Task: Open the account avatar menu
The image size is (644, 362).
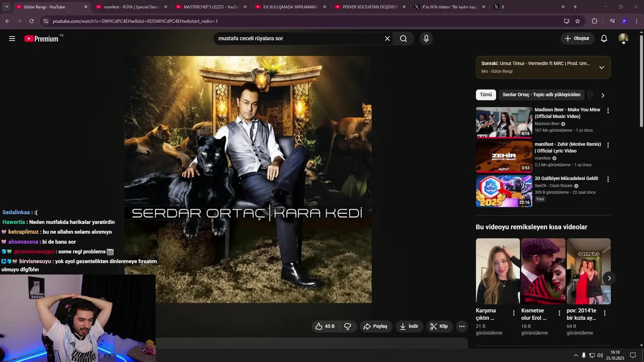Action: [x=623, y=39]
